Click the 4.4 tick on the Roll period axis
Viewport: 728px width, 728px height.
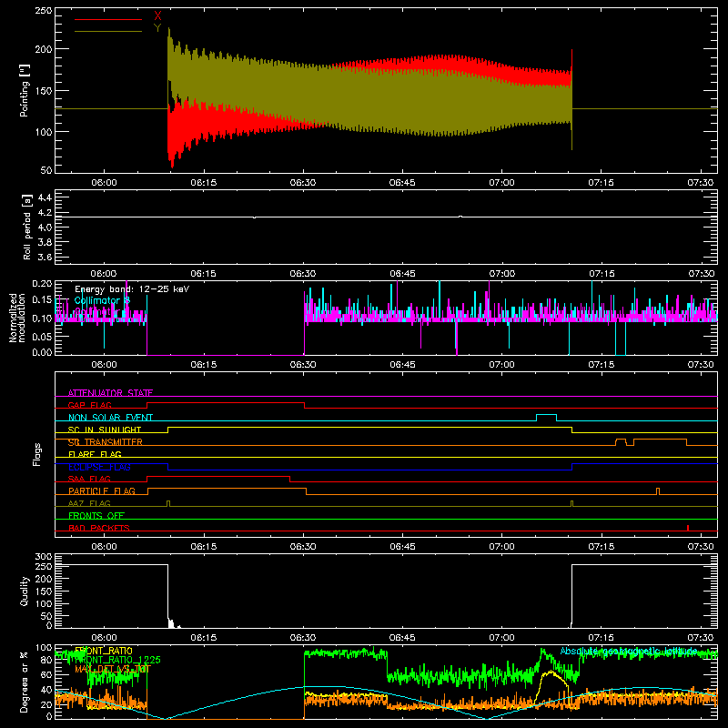click(x=45, y=197)
